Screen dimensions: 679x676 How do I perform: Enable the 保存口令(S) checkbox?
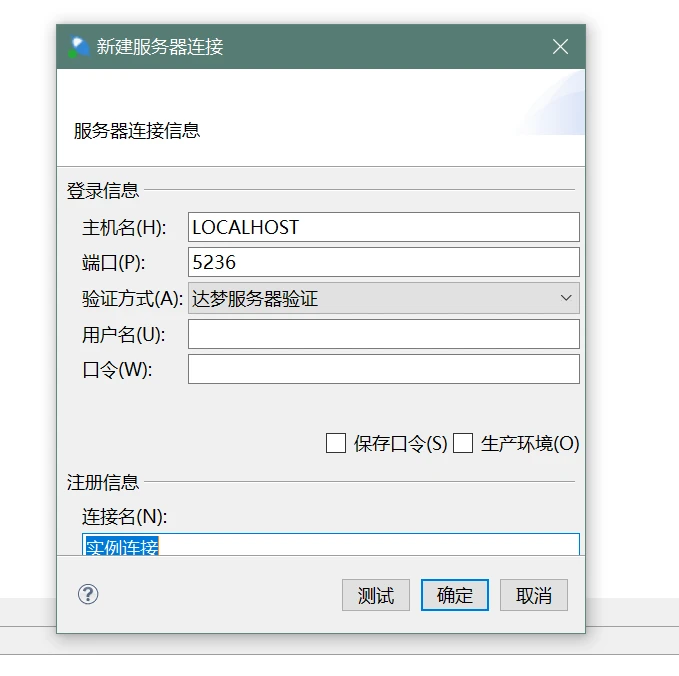[x=336, y=443]
